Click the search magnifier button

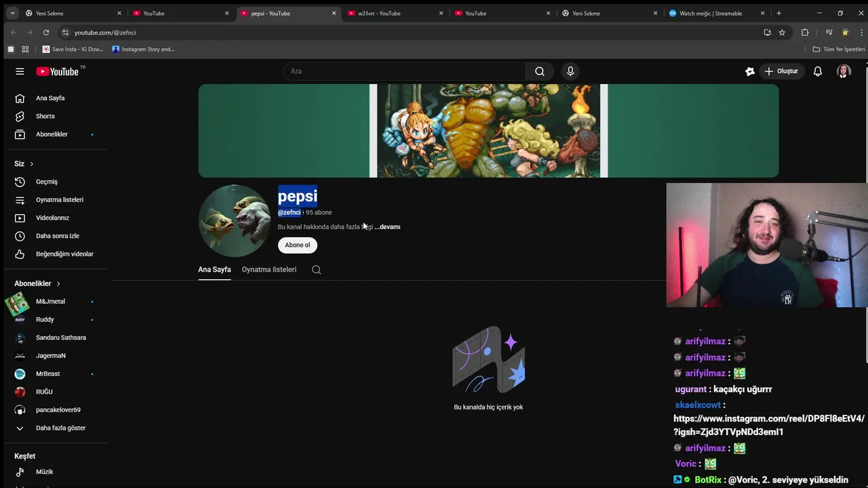(x=539, y=71)
